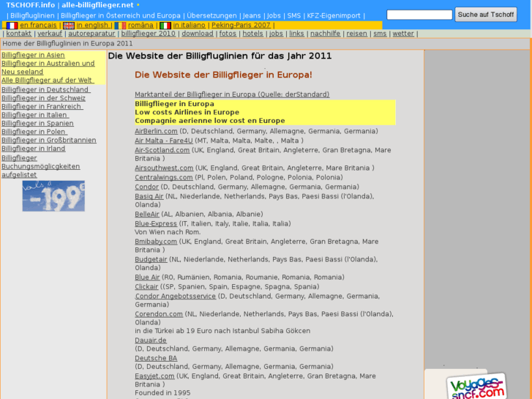Open Billigflieger Buchungsmöglicgkeiten aufgelistet link

click(x=41, y=166)
